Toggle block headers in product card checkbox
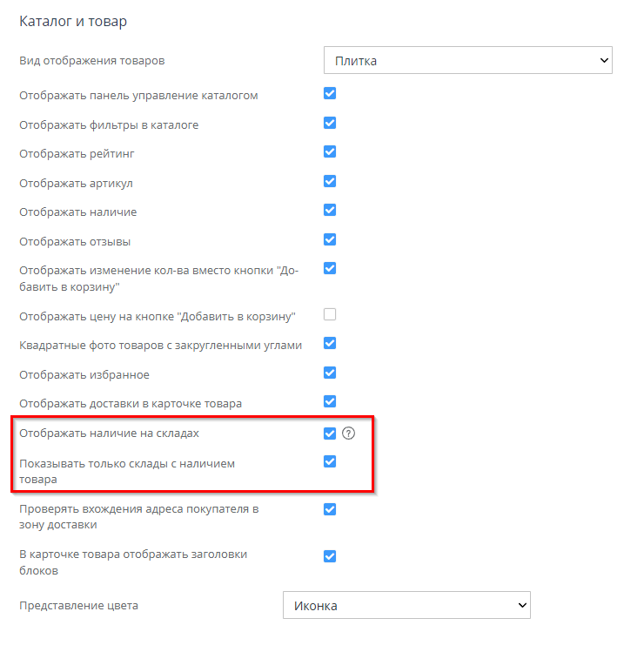 pyautogui.click(x=330, y=556)
